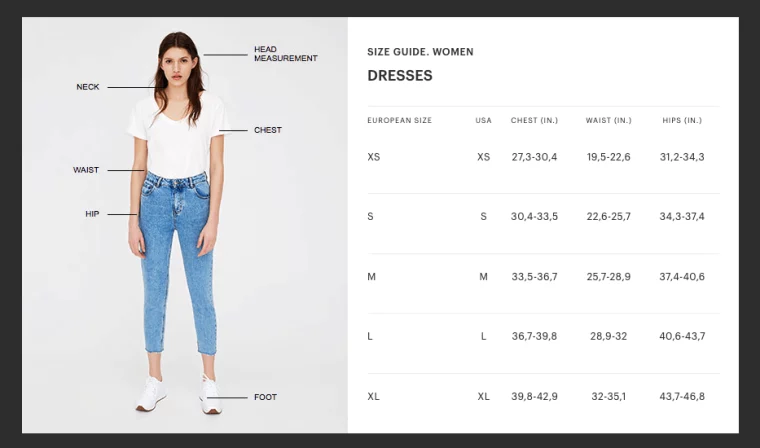Click the HEAD MEASUREMENT label

point(285,54)
